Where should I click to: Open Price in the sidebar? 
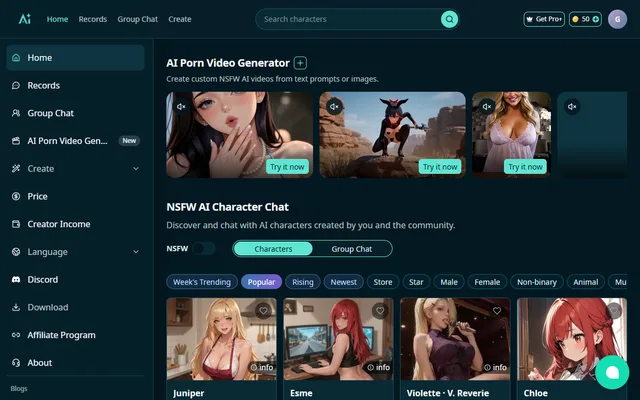pyautogui.click(x=75, y=196)
